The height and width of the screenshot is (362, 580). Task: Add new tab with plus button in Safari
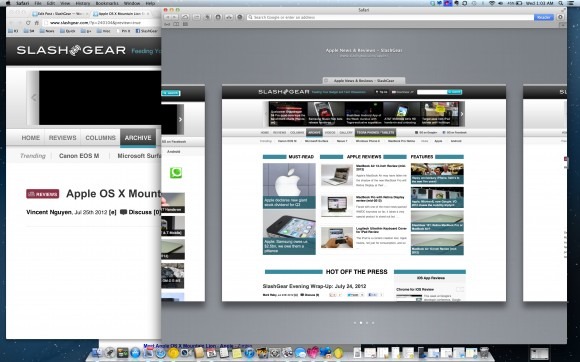[563, 25]
